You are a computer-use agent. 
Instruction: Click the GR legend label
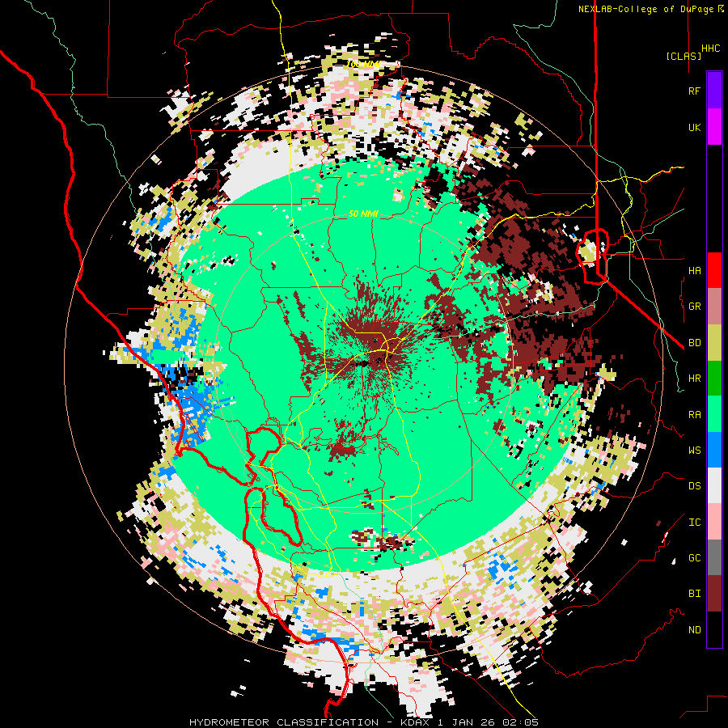(x=694, y=307)
